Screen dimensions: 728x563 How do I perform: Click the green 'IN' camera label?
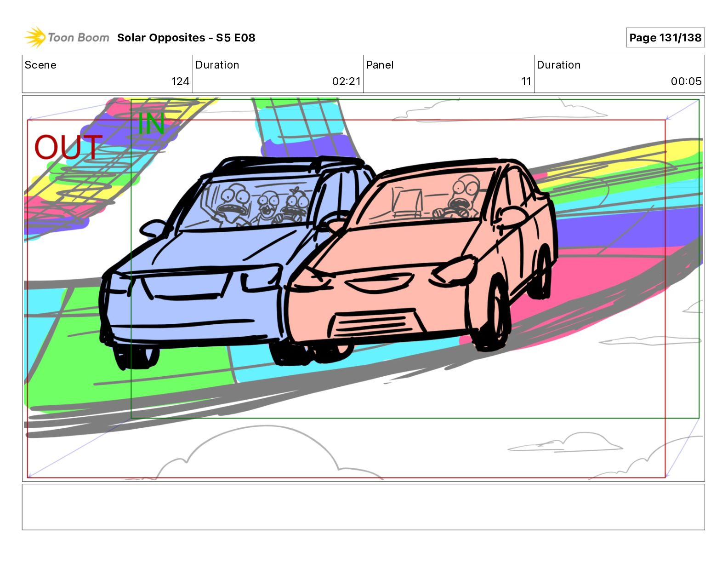point(151,124)
